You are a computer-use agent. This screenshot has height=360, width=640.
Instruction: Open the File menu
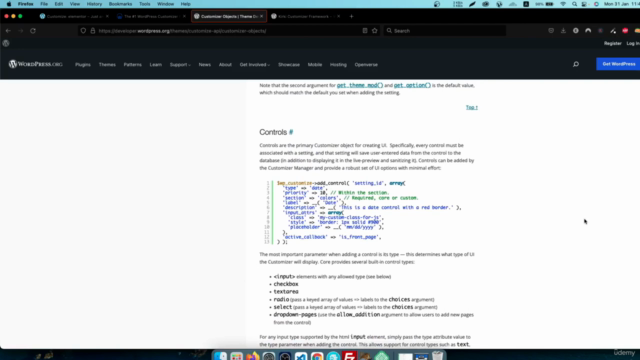click(x=44, y=4)
